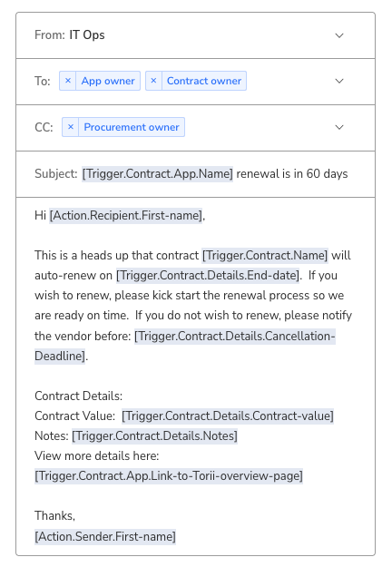The image size is (392, 567).
Task: Click the Action.Recipient.First-name token
Action: [x=126, y=216]
